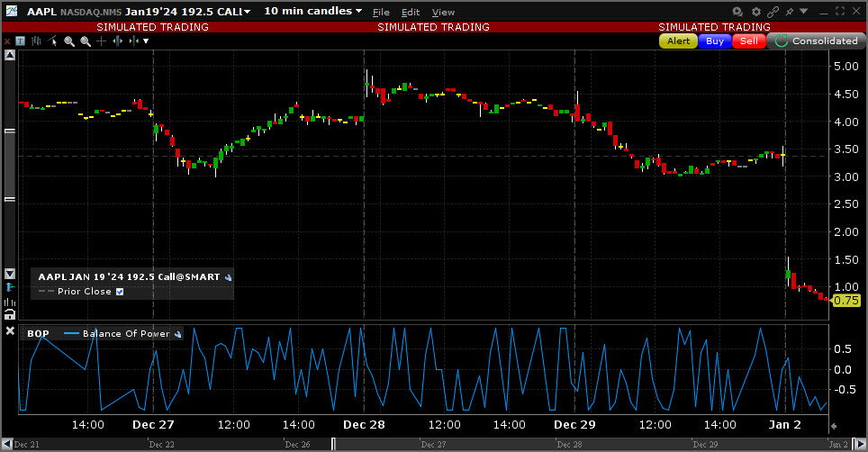Click the yellow 0.75 current price label
This screenshot has height=452, width=868.
846,301
